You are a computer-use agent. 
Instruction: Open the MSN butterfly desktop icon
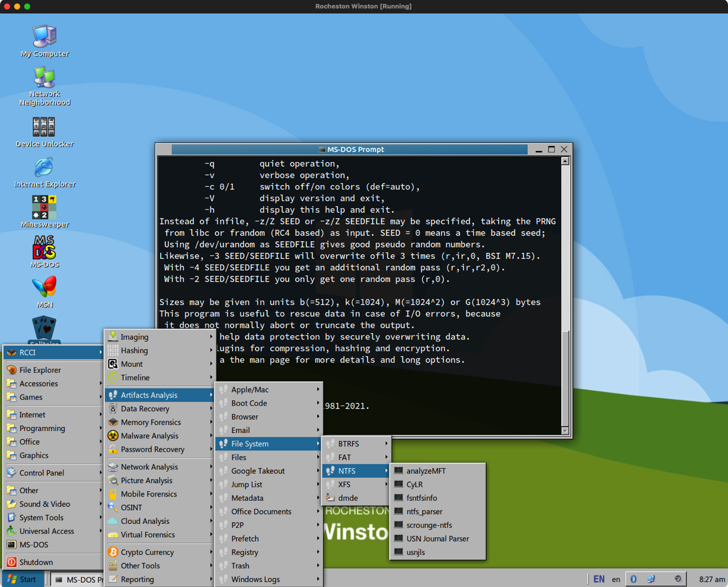[x=44, y=288]
